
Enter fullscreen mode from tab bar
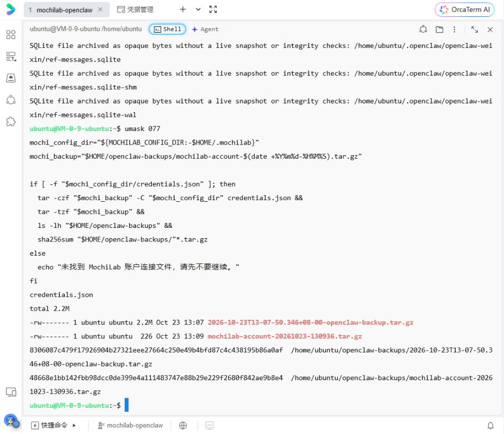213,9
